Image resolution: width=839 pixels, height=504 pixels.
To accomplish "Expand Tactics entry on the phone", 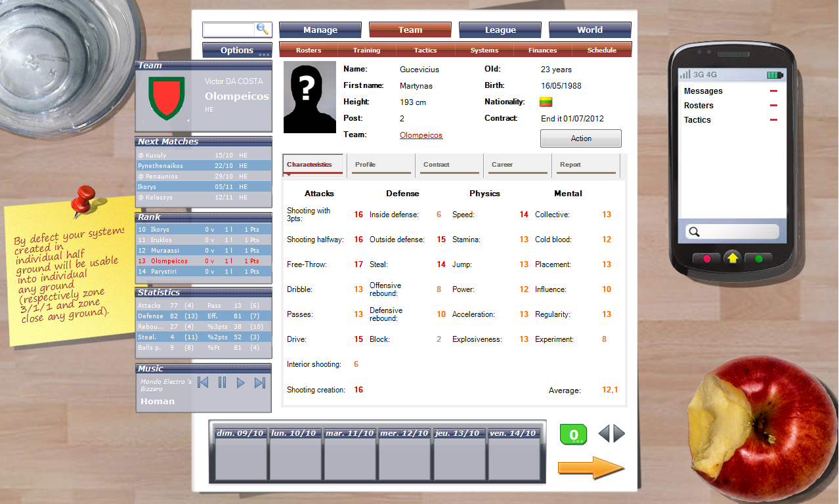I will [x=773, y=120].
